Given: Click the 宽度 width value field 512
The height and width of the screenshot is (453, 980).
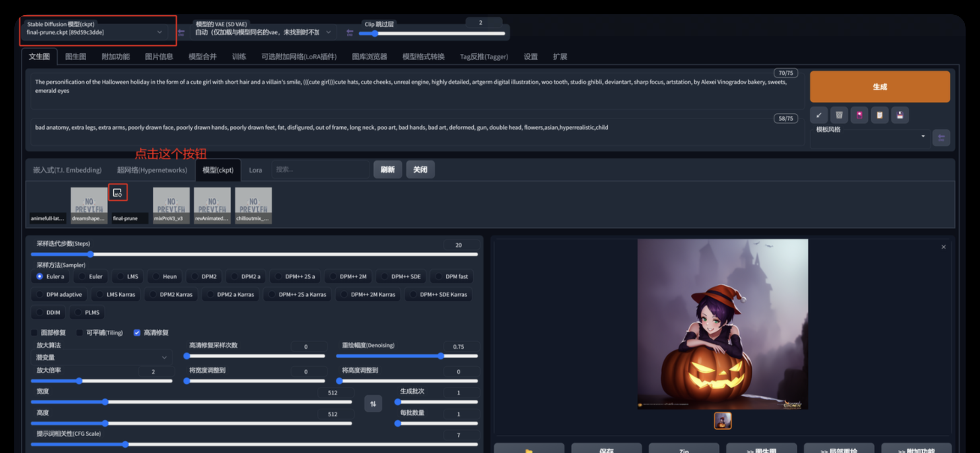Looking at the screenshot, I should [333, 393].
